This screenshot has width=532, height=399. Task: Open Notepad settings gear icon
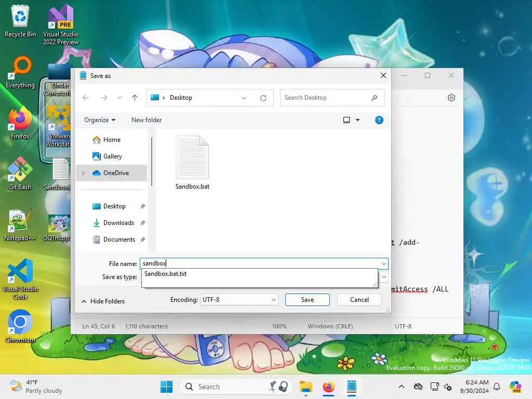[x=451, y=98]
